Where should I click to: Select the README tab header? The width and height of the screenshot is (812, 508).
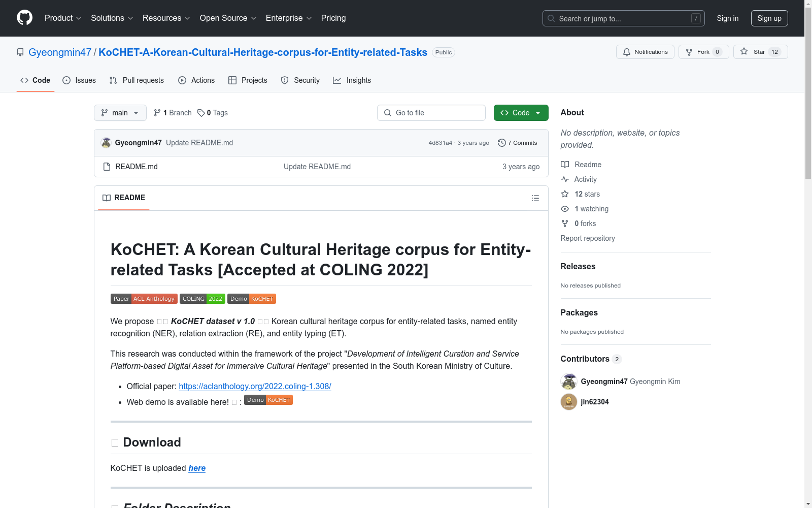[x=124, y=198]
